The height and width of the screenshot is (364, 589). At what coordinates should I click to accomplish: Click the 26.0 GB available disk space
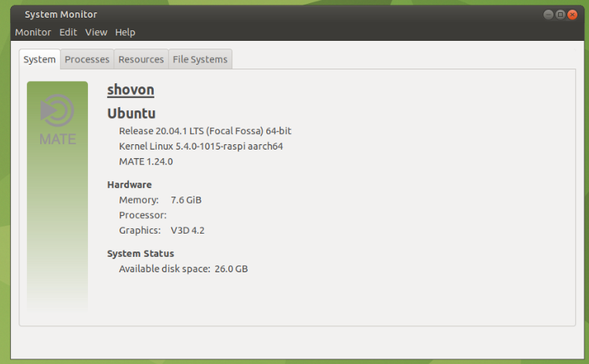tap(231, 268)
